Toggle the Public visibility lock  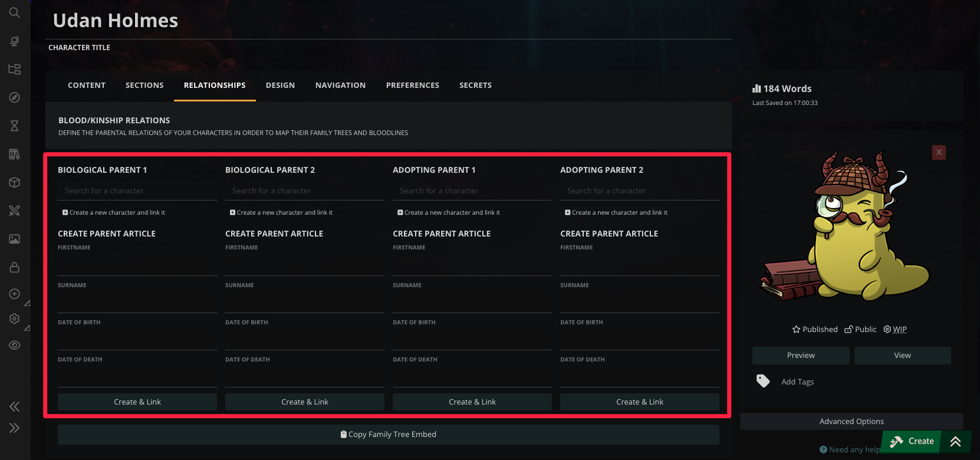point(860,329)
